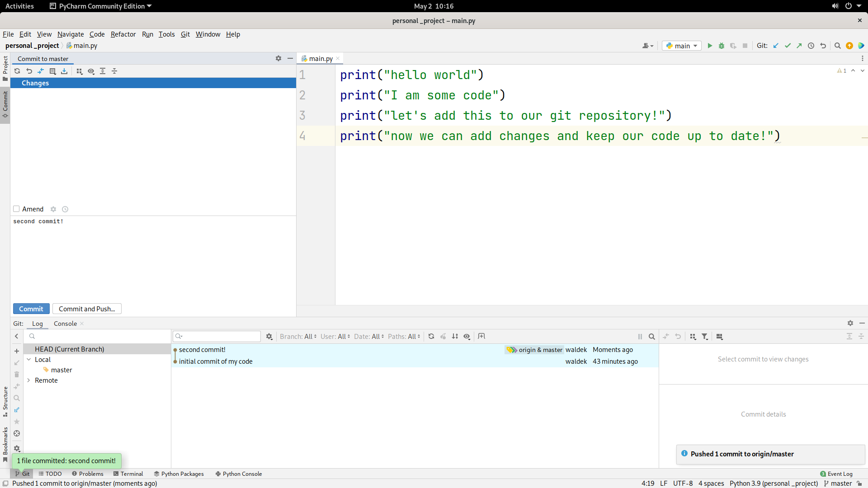Click the Commit button to commit changes

(31, 309)
